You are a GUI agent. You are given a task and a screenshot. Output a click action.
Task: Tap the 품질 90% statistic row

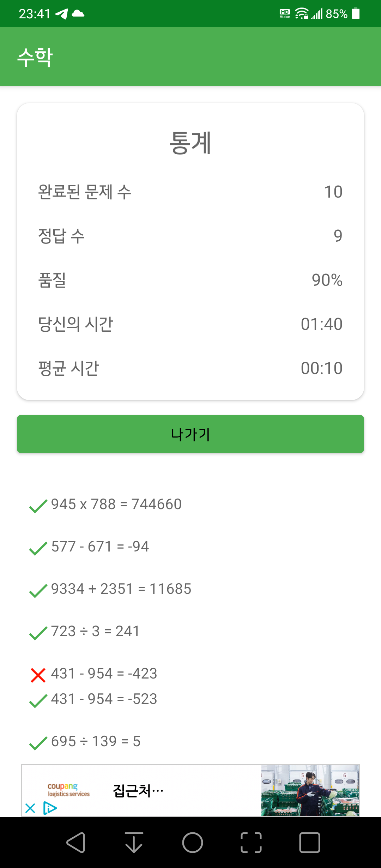coord(190,280)
